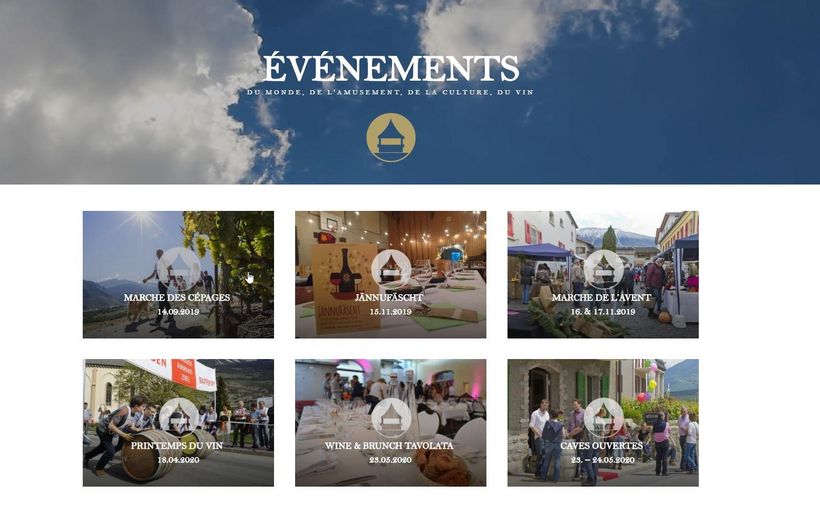Open the Caves Ouvertes title link

click(602, 446)
